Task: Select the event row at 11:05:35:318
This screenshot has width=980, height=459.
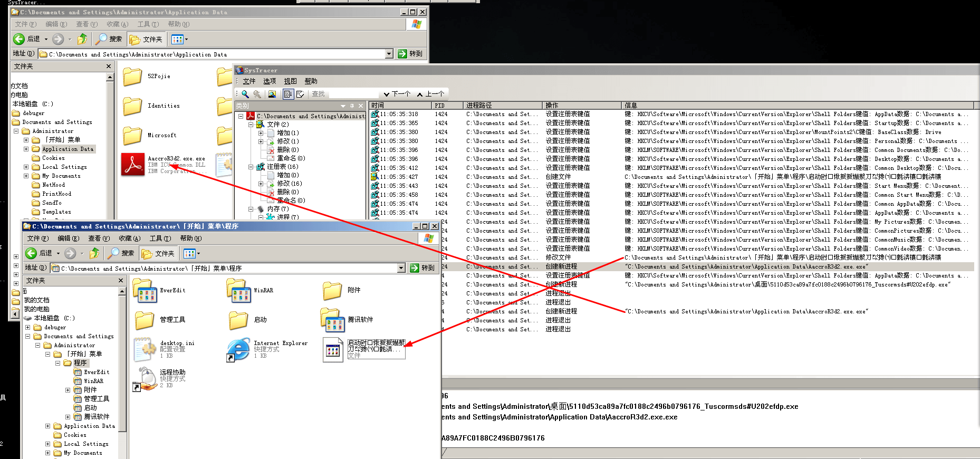Action: coord(671,114)
